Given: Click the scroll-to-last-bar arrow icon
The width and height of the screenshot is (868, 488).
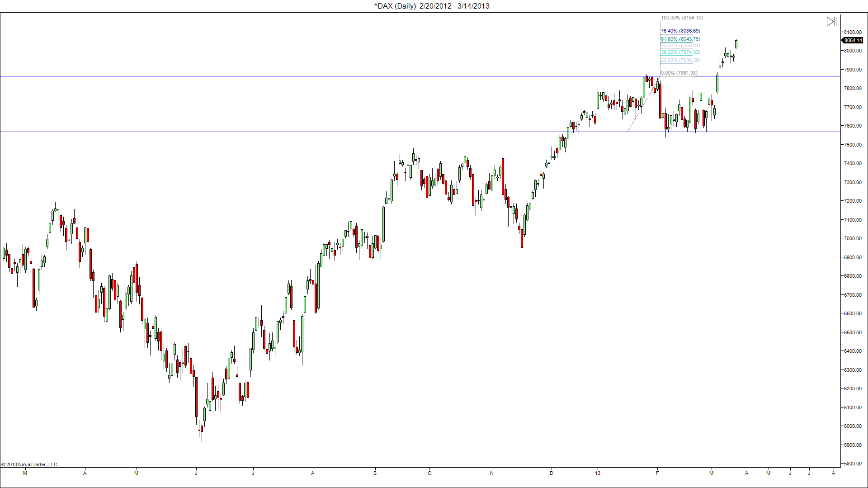Looking at the screenshot, I should tap(831, 22).
